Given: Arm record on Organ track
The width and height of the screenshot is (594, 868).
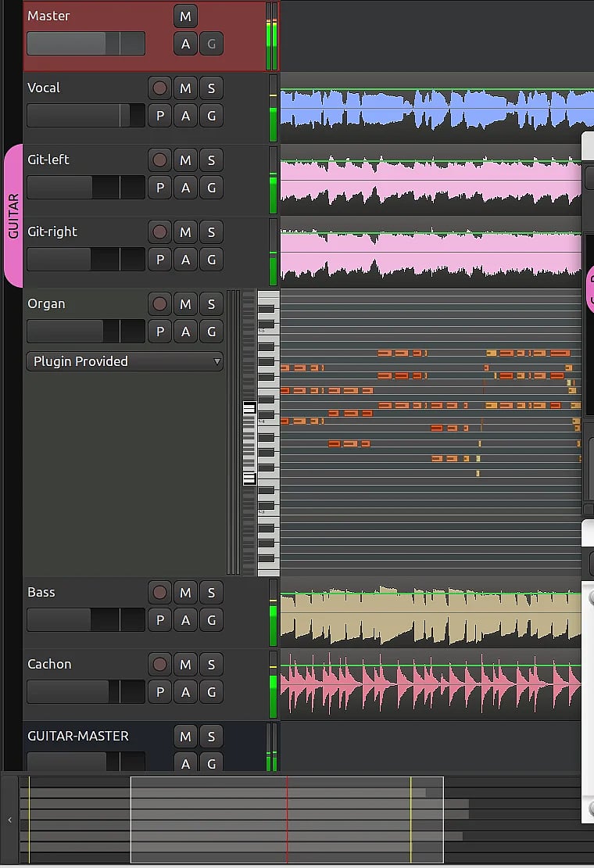Looking at the screenshot, I should click(159, 304).
